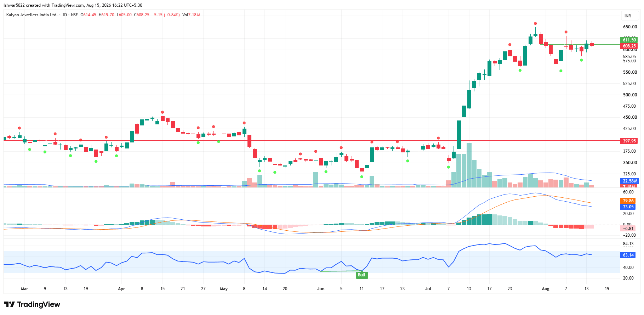644x315 pixels.
Task: Click the 40.00 RSI axis label
Action: coord(628,268)
